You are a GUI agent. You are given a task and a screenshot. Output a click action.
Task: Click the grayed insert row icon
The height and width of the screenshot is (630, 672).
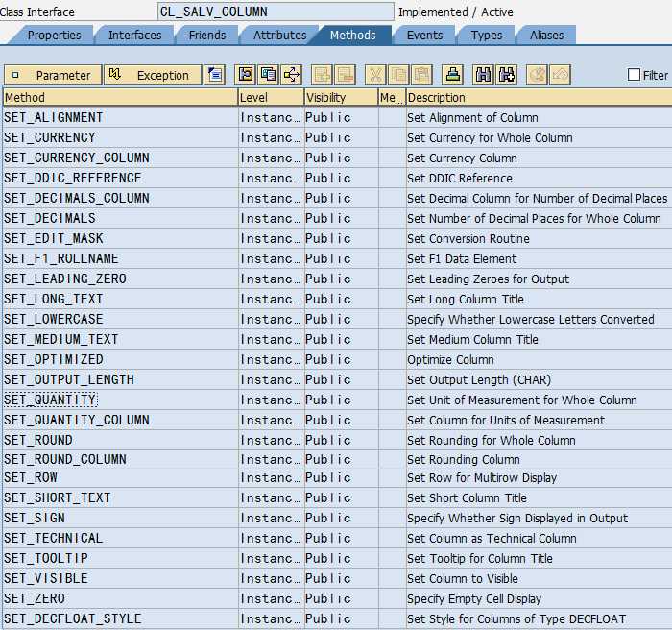[322, 75]
